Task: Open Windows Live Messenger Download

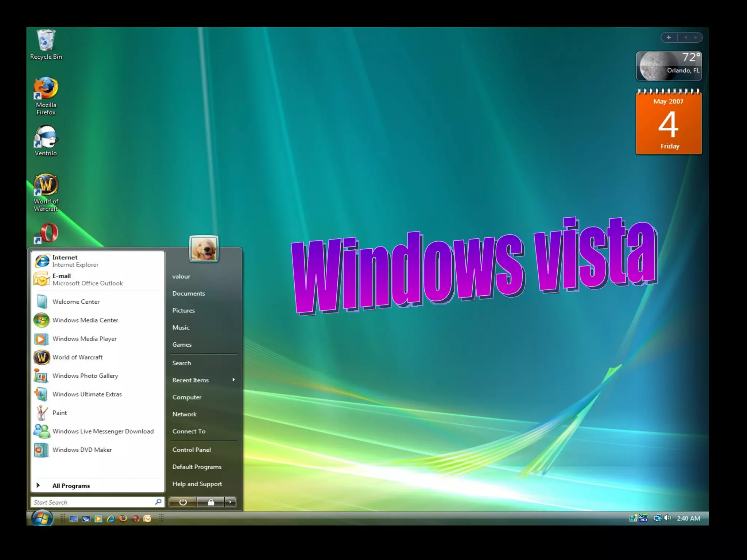Action: [x=98, y=431]
